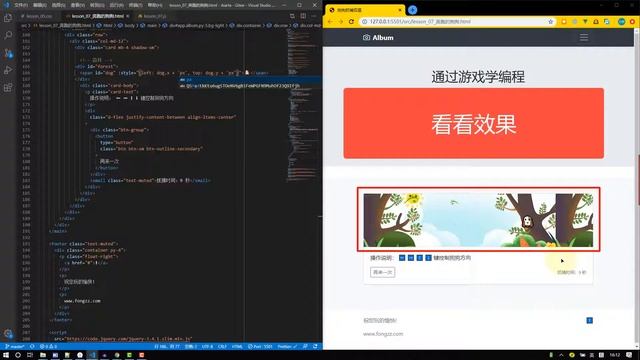Click the Album brand link
The height and width of the screenshot is (360, 640).
click(378, 38)
